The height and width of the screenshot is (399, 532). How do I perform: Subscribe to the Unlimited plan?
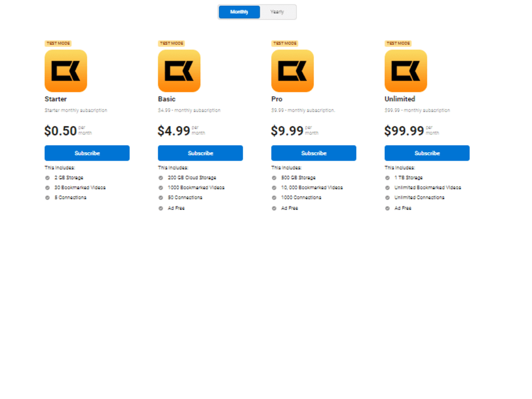click(x=427, y=153)
